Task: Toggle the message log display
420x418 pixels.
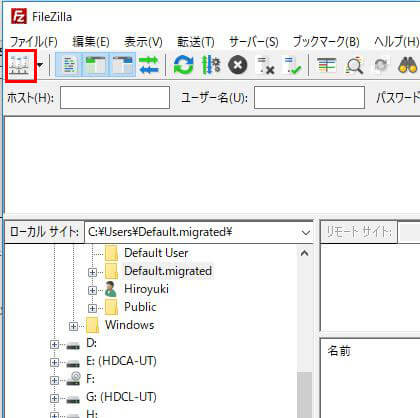Action: click(69, 65)
